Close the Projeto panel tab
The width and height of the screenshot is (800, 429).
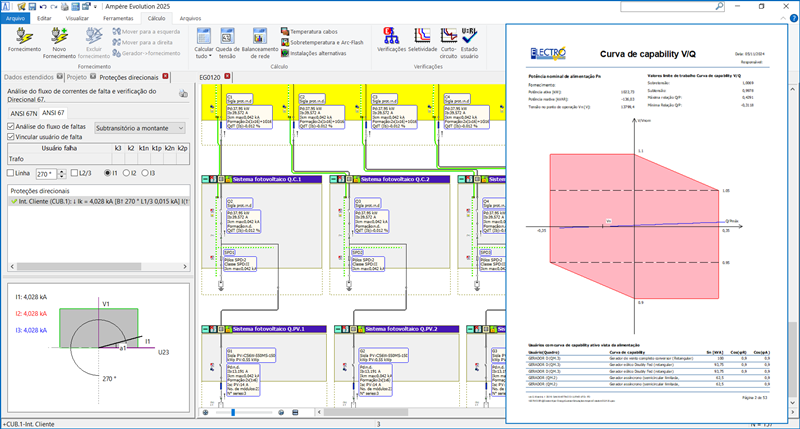tap(93, 77)
